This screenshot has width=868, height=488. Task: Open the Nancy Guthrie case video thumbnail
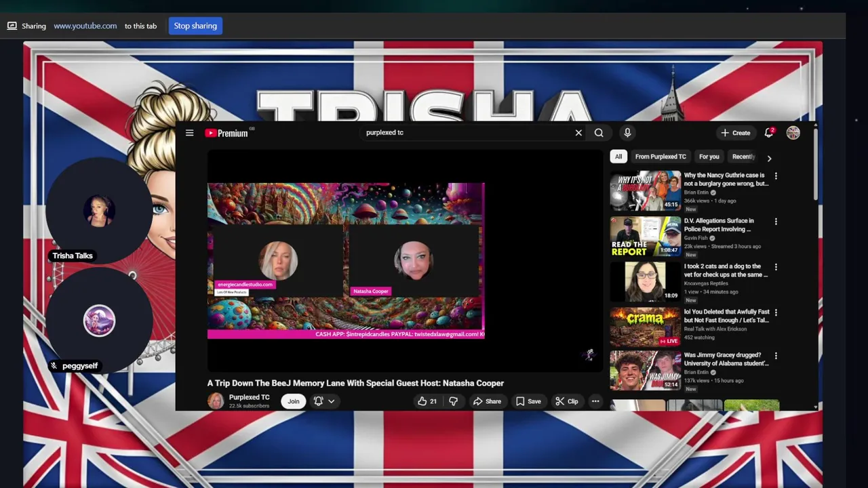pos(645,190)
